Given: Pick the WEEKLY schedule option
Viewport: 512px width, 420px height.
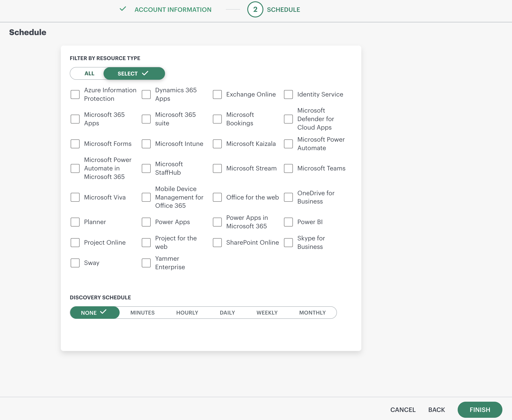Looking at the screenshot, I should pos(267,313).
